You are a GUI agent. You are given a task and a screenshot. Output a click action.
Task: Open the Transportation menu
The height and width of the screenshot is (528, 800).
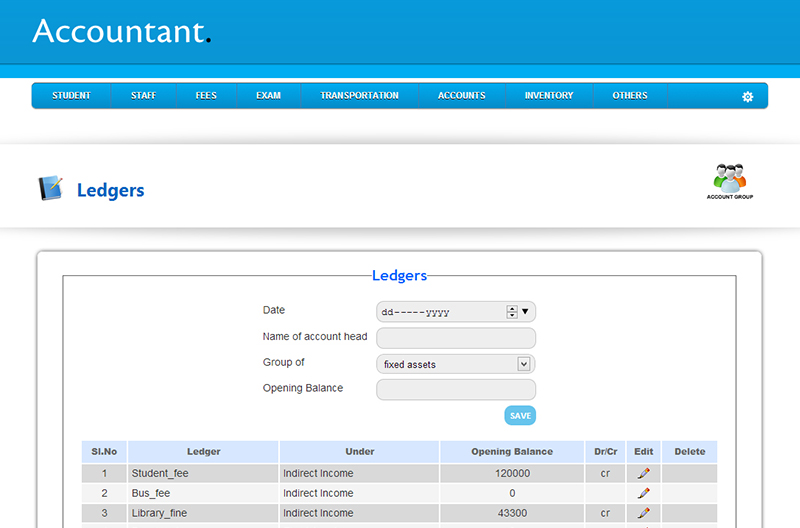tap(359, 96)
